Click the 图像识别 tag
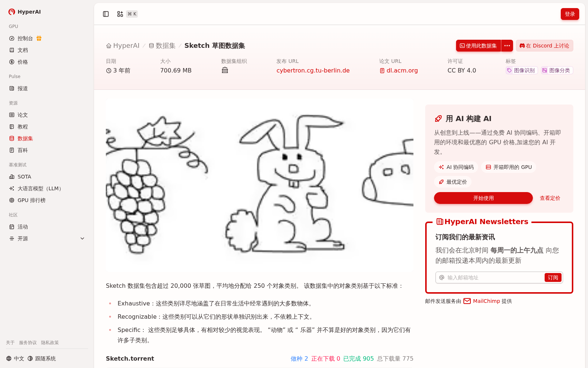Screen dimensions: 588x368 pyautogui.click(x=521, y=70)
